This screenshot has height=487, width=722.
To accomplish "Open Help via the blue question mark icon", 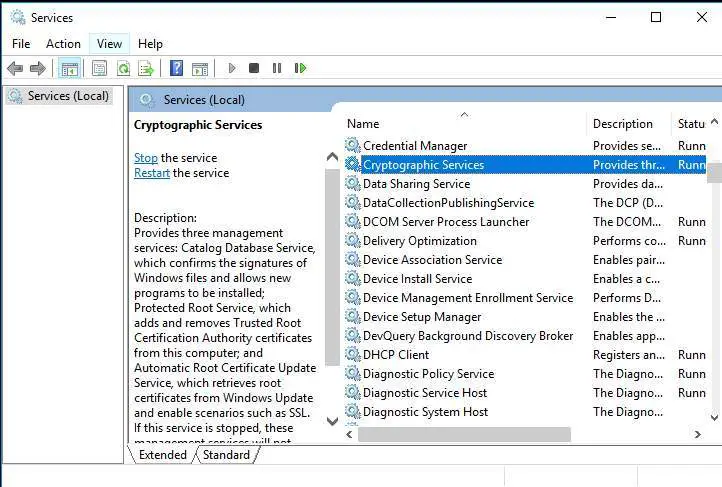I will pyautogui.click(x=176, y=69).
